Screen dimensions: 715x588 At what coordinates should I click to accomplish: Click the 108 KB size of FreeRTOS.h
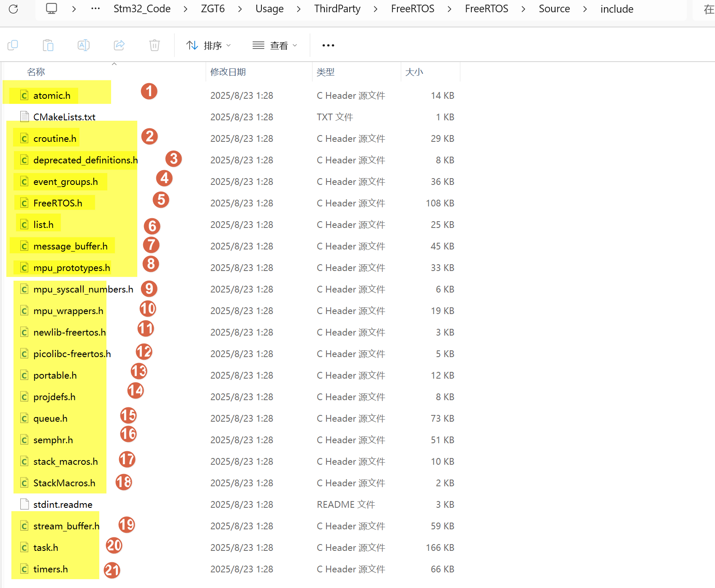[x=440, y=203]
